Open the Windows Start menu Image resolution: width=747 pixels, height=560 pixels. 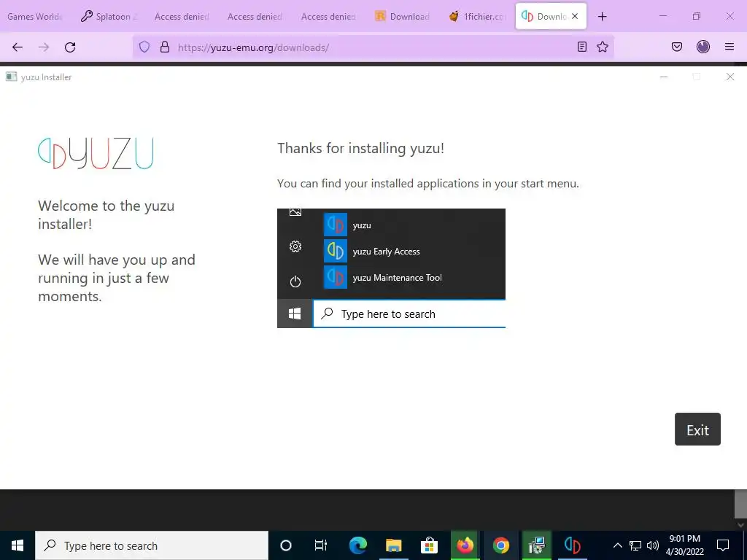[18, 545]
